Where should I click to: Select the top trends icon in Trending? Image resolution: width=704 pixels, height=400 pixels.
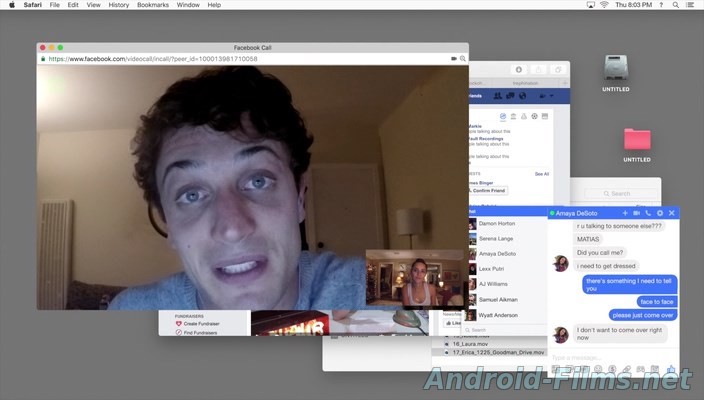click(502, 116)
